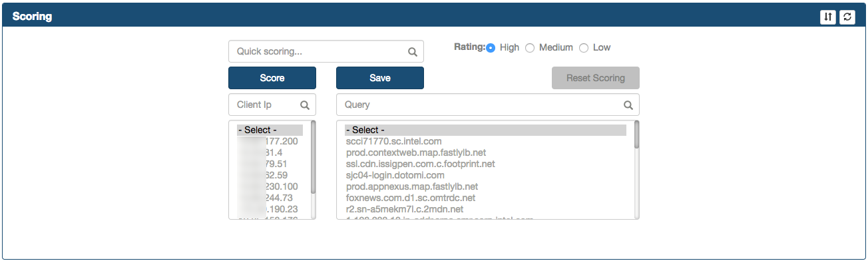Pick sjc04-login.dotomi.com in query list
This screenshot has height=261, width=868.
click(x=395, y=175)
